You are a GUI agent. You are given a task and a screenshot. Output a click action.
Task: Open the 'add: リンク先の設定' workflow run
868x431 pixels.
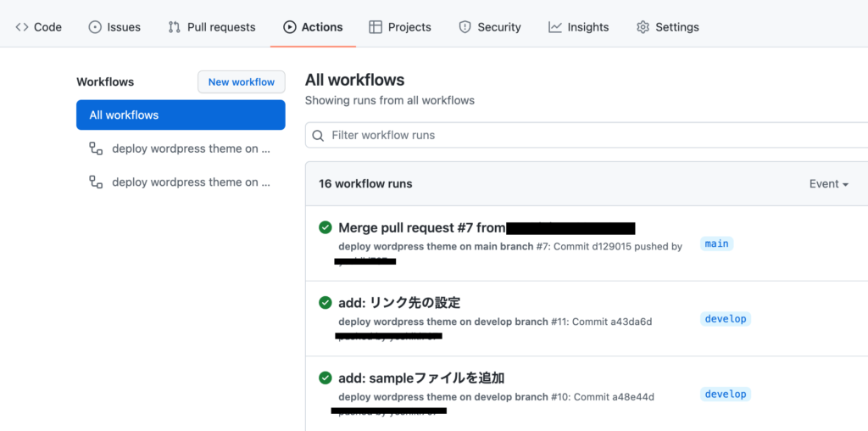click(x=399, y=303)
